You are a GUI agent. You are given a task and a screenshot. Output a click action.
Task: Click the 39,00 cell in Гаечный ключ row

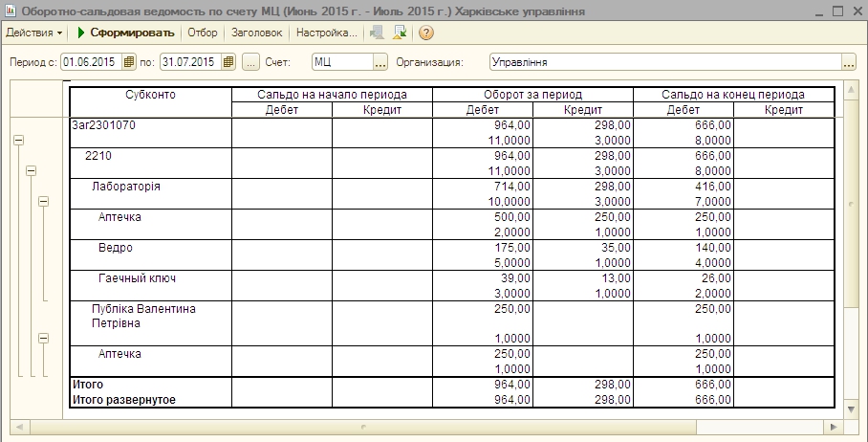click(515, 278)
